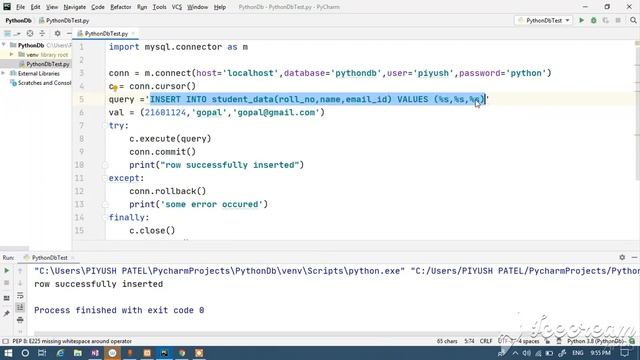
Task: Open the PythonDbTest run configuration dropdown
Action: pyautogui.click(x=544, y=20)
